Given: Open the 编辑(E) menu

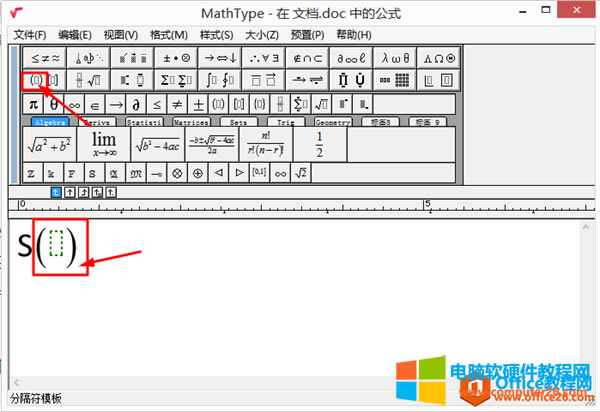Looking at the screenshot, I should pyautogui.click(x=75, y=35).
